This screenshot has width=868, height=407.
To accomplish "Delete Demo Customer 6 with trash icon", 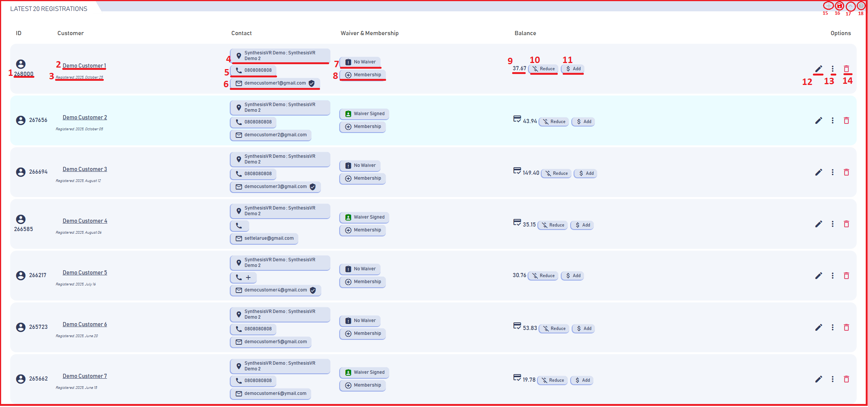I will 846,327.
